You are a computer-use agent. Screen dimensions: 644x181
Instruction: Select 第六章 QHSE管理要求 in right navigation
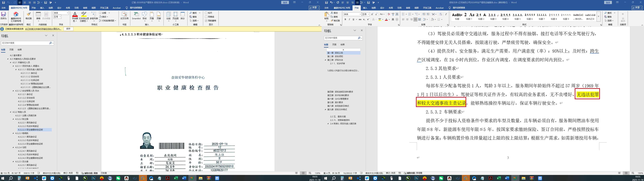coord(338,99)
